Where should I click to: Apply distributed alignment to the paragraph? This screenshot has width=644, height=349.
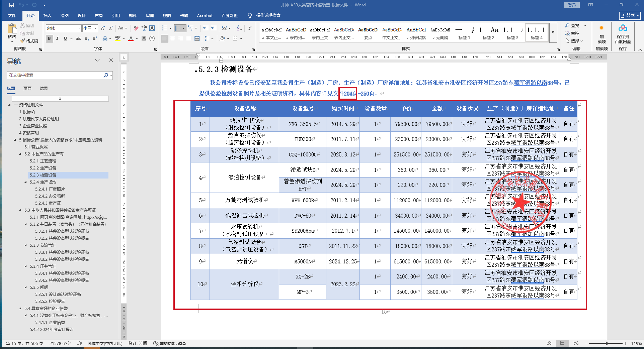point(197,38)
